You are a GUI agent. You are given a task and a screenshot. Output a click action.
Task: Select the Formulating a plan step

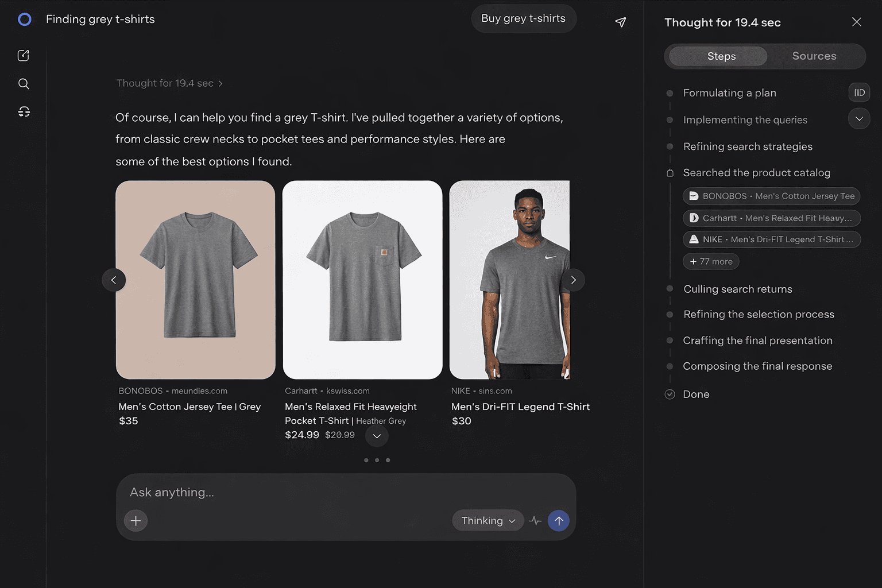[x=729, y=93]
